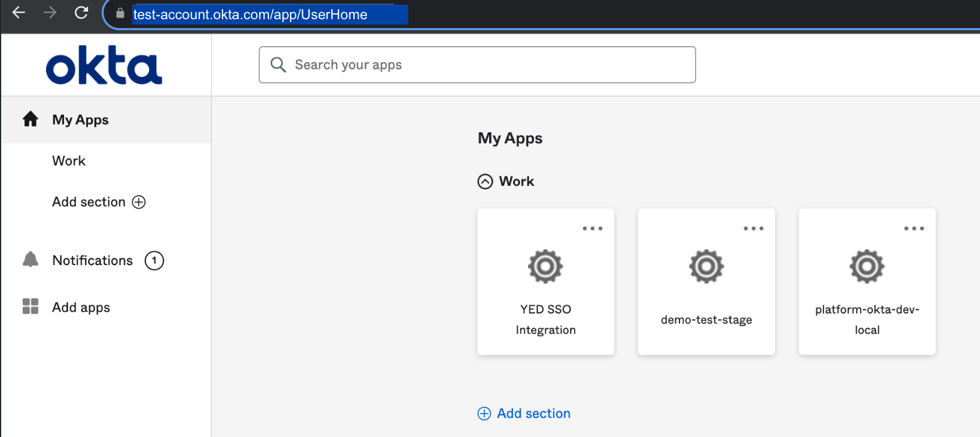Open the options menu on YED SSO Integration card
The image size is (980, 437).
[593, 228]
